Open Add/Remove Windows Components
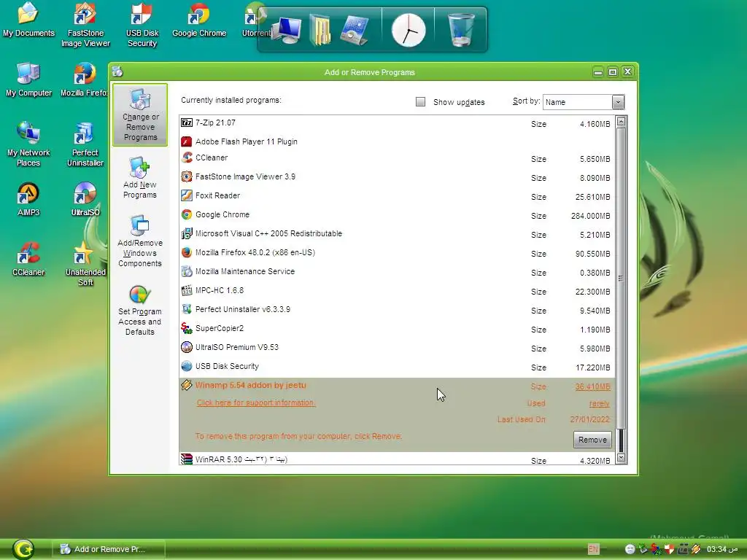This screenshot has width=747, height=560. [139, 241]
